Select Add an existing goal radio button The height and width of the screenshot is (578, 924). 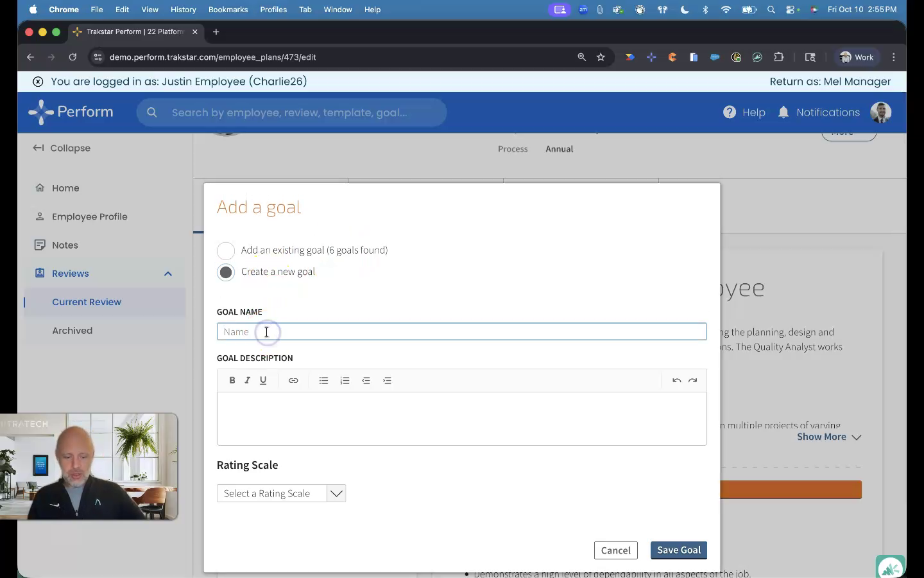226,250
